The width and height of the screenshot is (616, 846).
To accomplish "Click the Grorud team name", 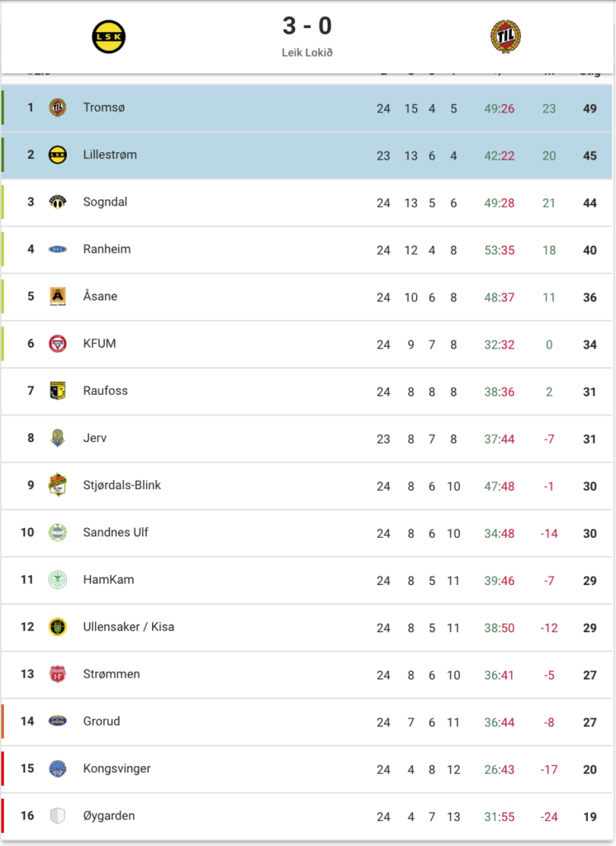I will click(102, 721).
